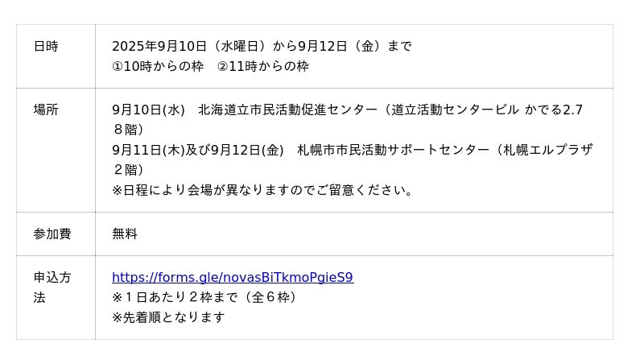Click the ２階） floor text
The width and height of the screenshot is (644, 364).
coord(128,170)
